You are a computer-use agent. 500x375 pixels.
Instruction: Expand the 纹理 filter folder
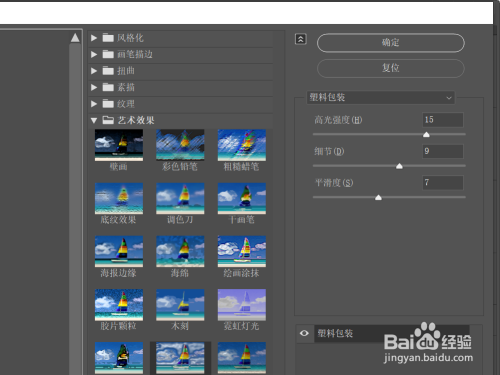click(x=94, y=104)
